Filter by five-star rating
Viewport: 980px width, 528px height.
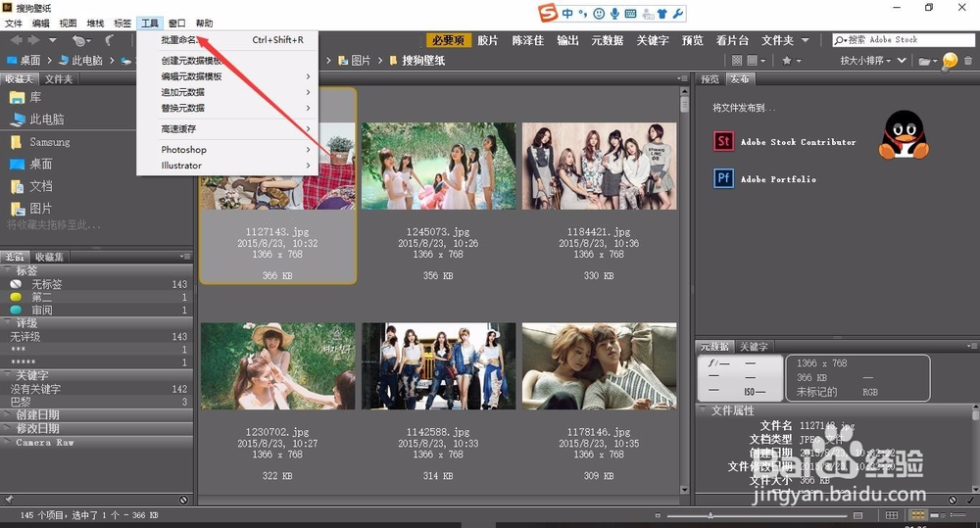(x=97, y=362)
